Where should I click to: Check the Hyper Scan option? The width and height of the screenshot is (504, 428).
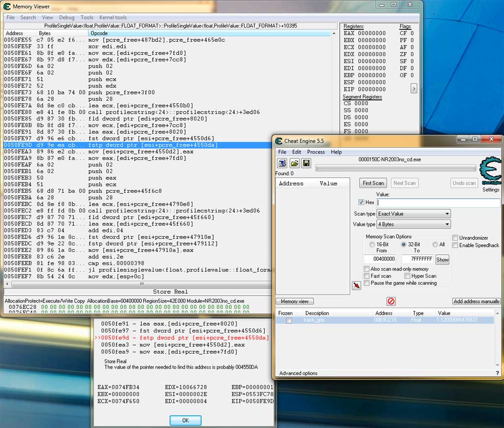click(x=407, y=275)
